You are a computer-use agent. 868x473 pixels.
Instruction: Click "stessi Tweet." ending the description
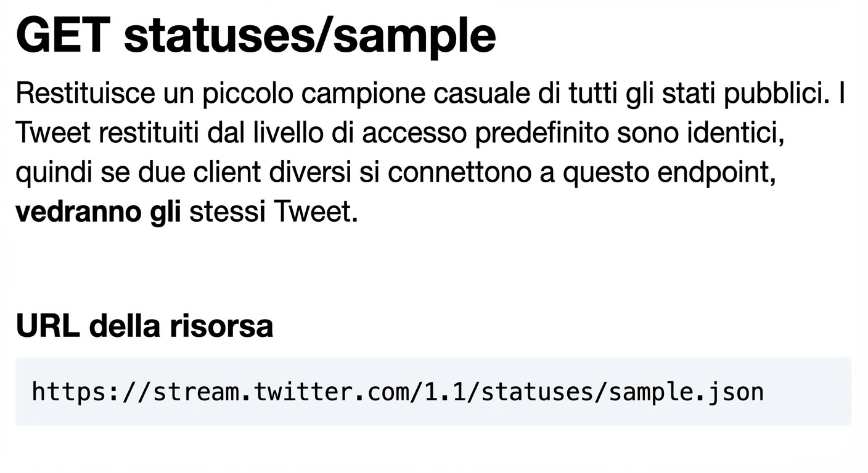(x=273, y=212)
